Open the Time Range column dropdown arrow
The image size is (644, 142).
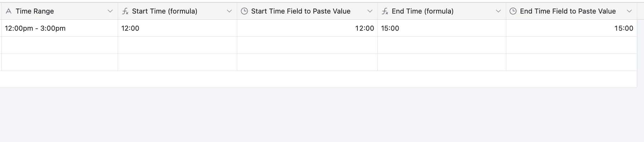(110, 11)
